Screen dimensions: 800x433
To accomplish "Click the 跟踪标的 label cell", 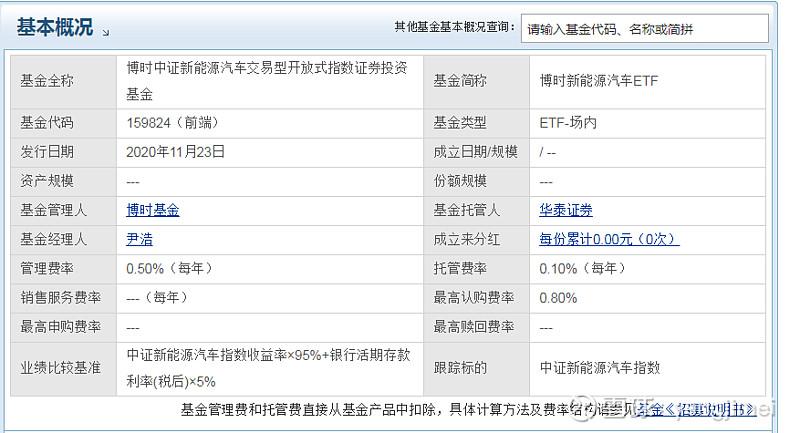I will [477, 369].
